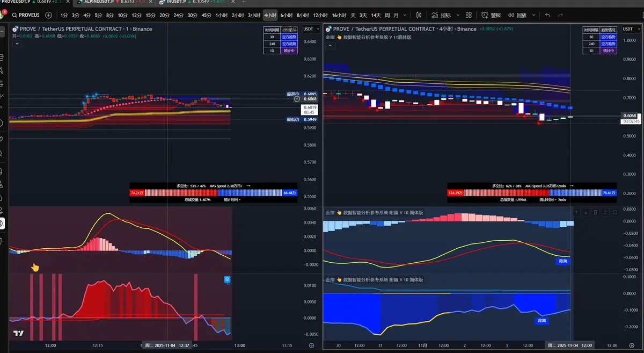Open the PROVEUS symbol search

(26, 15)
